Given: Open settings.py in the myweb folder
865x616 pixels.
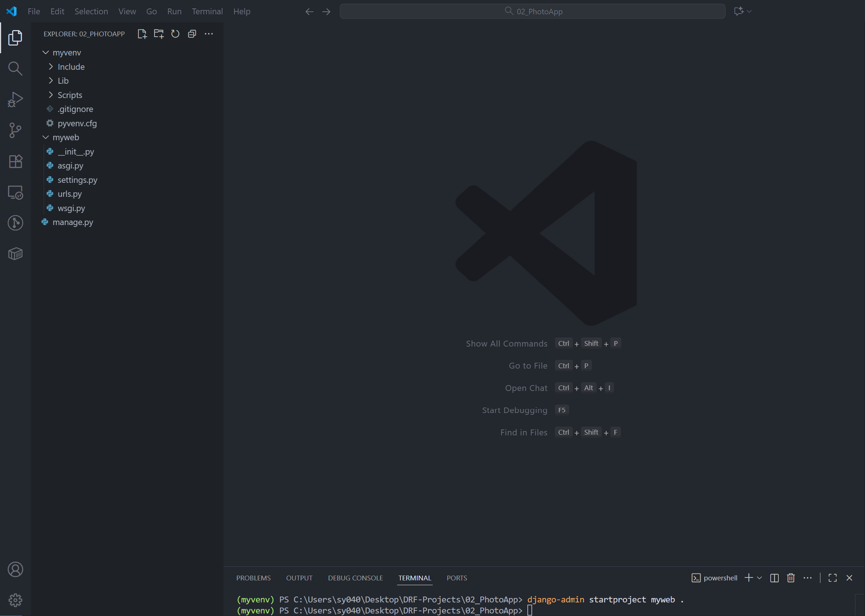Looking at the screenshot, I should point(77,180).
